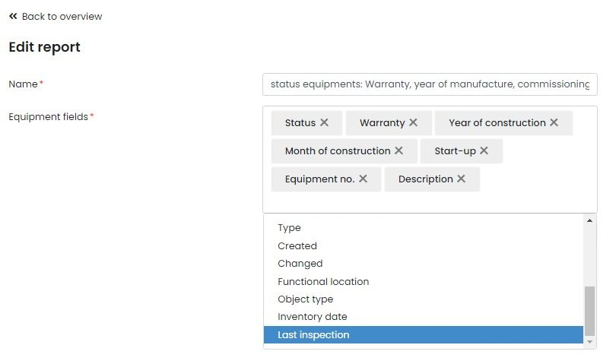The width and height of the screenshot is (616, 364).
Task: Click the Back to overview link
Action: click(x=62, y=16)
